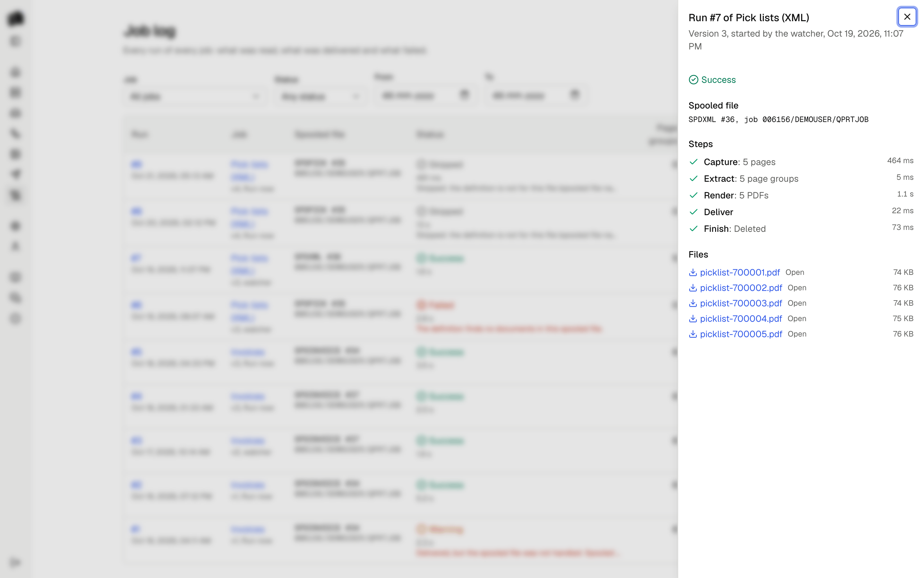Click the Render step checkmark icon
Image resolution: width=924 pixels, height=578 pixels.
pos(693,195)
